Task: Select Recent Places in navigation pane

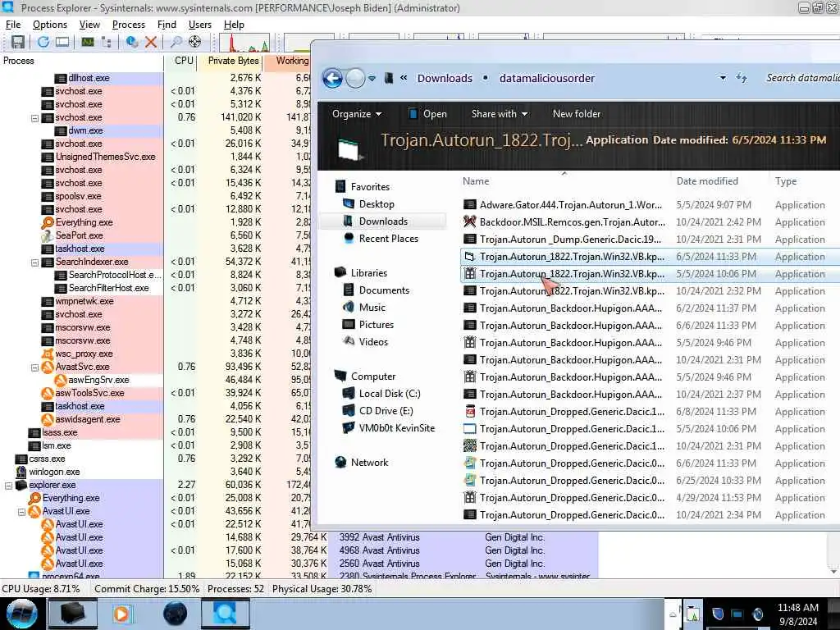Action: click(388, 239)
